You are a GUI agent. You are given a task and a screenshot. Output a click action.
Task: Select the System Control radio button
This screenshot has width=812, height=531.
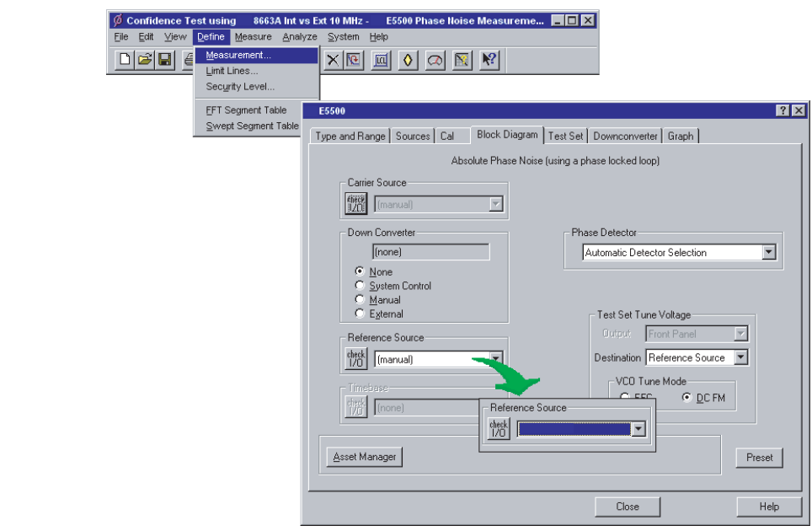pyautogui.click(x=360, y=285)
